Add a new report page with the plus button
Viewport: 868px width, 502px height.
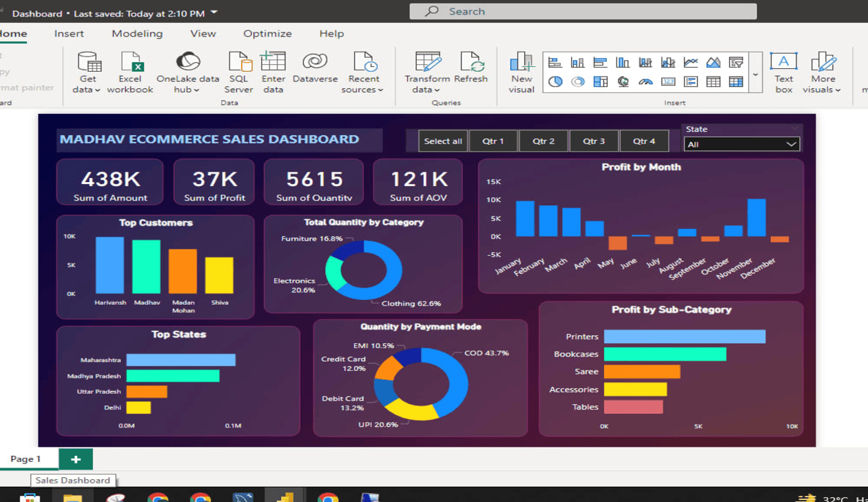[x=75, y=459]
